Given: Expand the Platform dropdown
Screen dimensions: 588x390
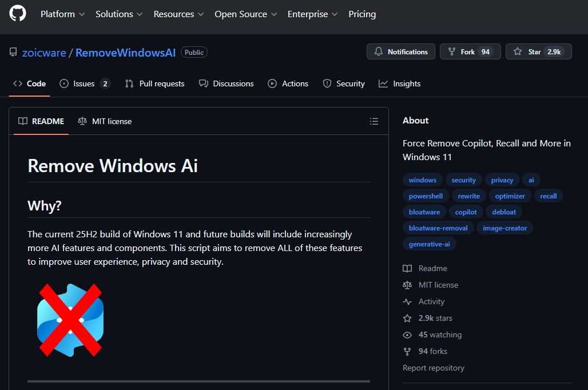Looking at the screenshot, I should pos(62,14).
